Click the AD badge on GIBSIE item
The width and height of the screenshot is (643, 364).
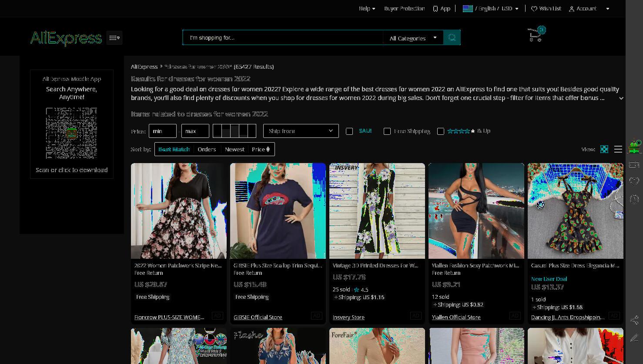coord(316,316)
